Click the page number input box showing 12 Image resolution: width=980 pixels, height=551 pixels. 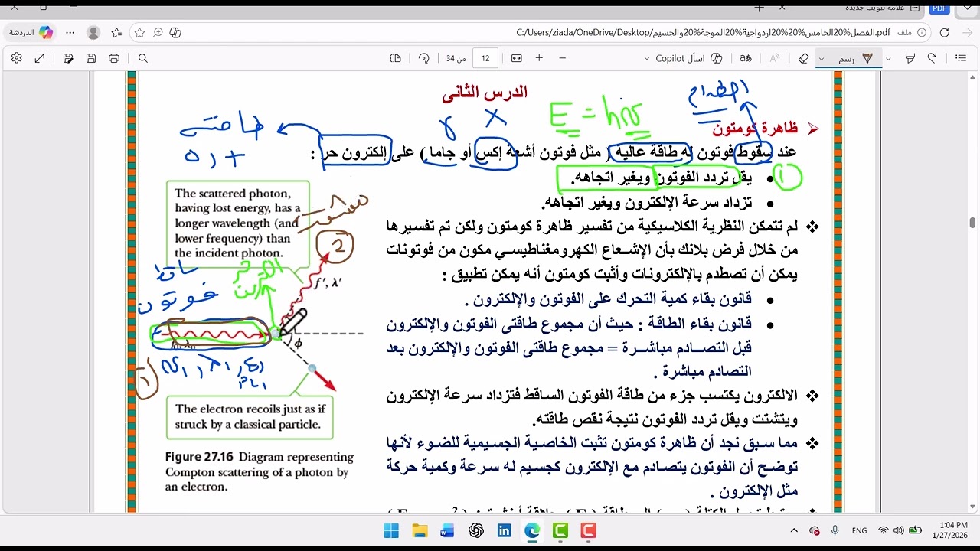[486, 58]
